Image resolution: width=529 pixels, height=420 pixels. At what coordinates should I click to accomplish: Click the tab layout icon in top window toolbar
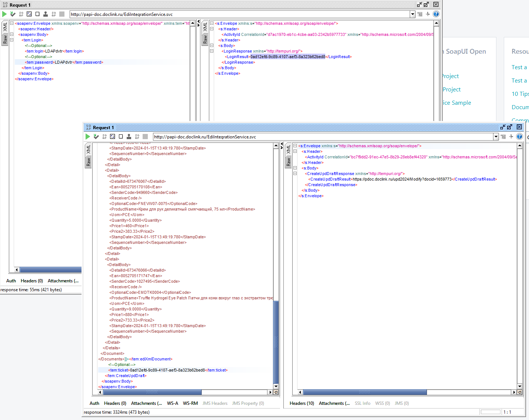tap(420, 14)
